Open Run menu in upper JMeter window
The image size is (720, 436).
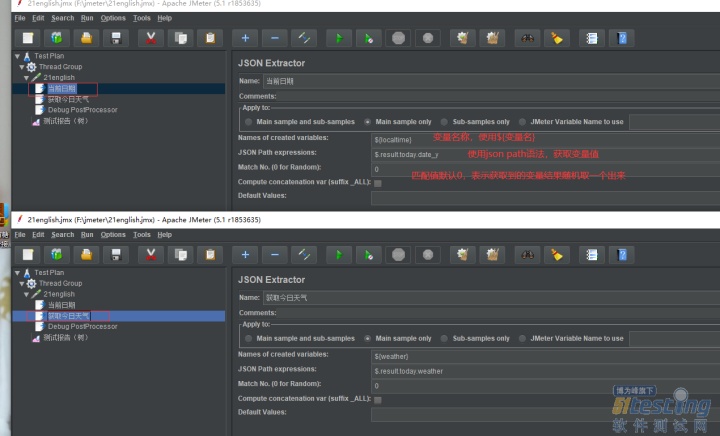click(87, 18)
